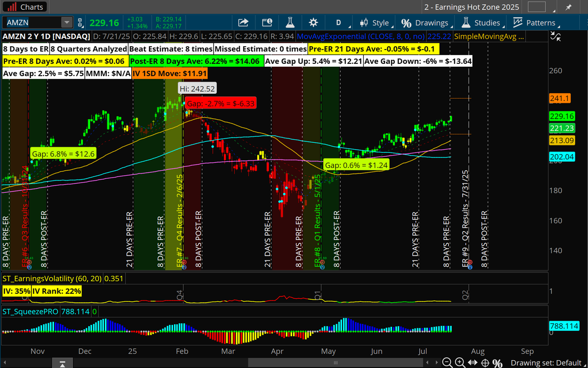Click the IV Rank: 22% label
588x368 pixels.
pyautogui.click(x=57, y=291)
